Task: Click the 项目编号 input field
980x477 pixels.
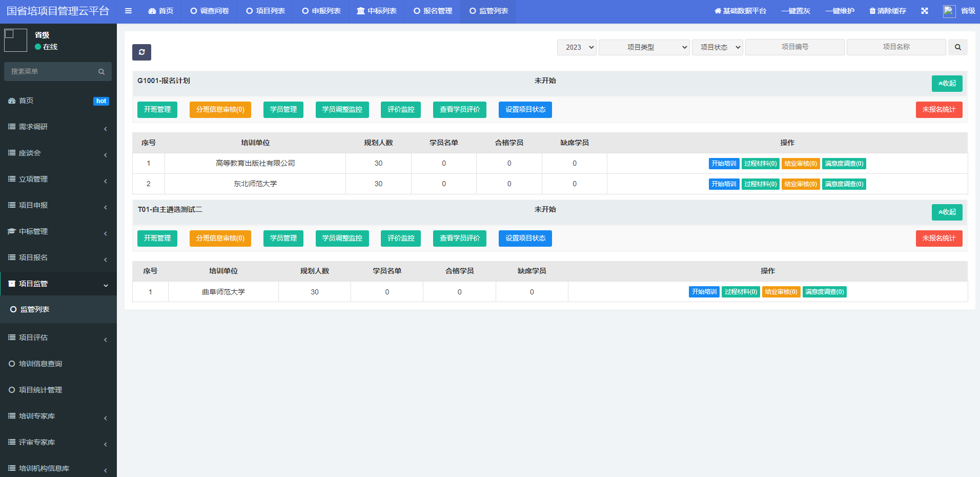Action: coord(794,47)
